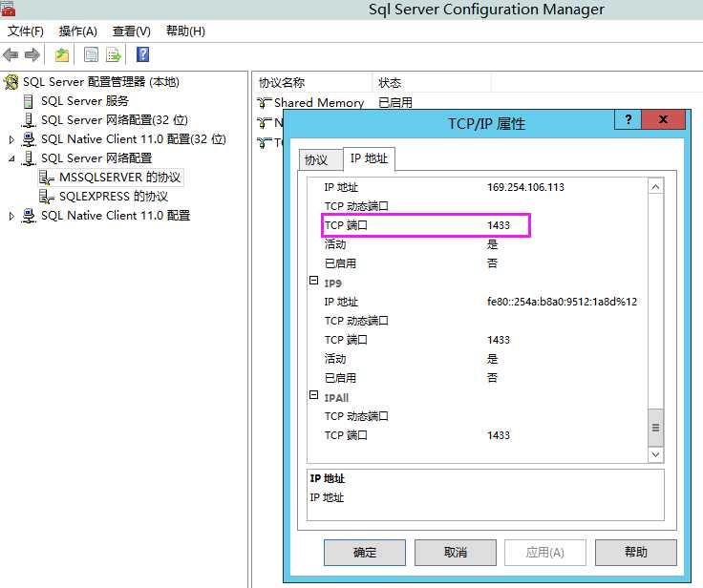Image resolution: width=703 pixels, height=588 pixels.
Task: Click the TCP 动态端口 field under IPAll
Action: click(477, 416)
